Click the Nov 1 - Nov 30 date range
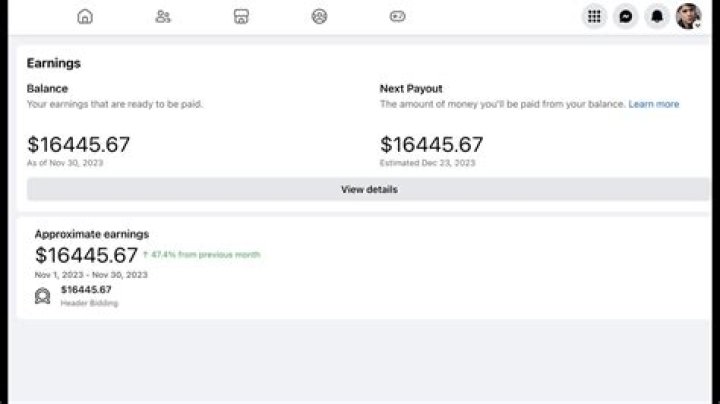This screenshot has height=404, width=720. pyautogui.click(x=91, y=275)
